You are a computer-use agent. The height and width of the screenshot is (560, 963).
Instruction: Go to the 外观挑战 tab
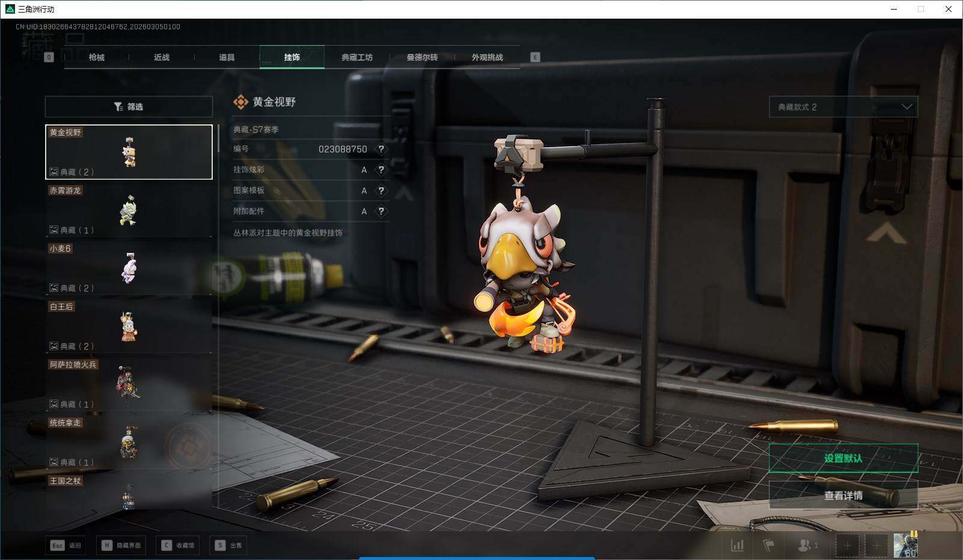pyautogui.click(x=487, y=57)
